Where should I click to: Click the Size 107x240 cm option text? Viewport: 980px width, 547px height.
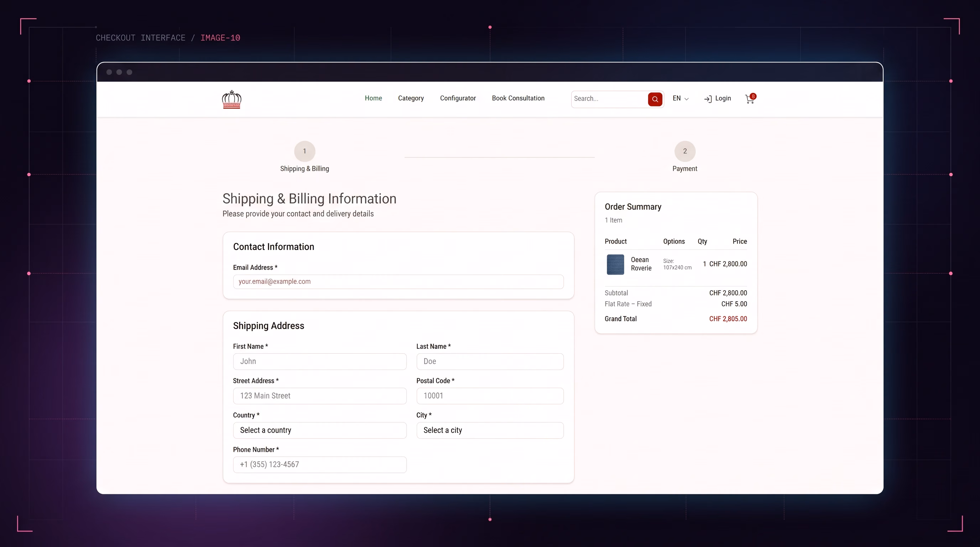[677, 264]
